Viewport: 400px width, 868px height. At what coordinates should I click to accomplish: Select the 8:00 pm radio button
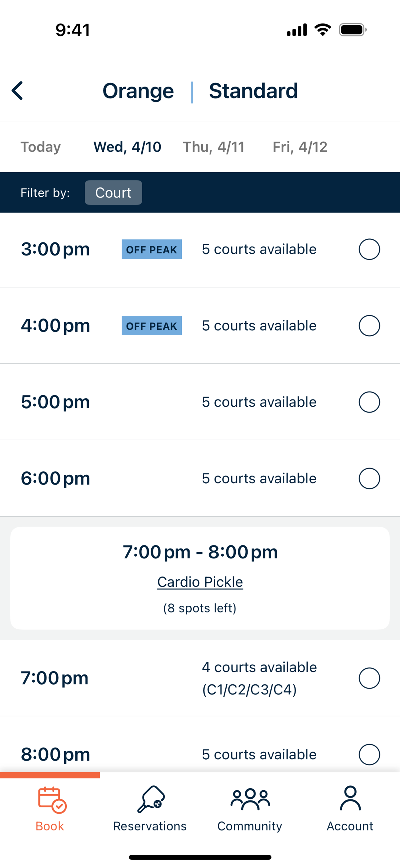click(x=369, y=754)
